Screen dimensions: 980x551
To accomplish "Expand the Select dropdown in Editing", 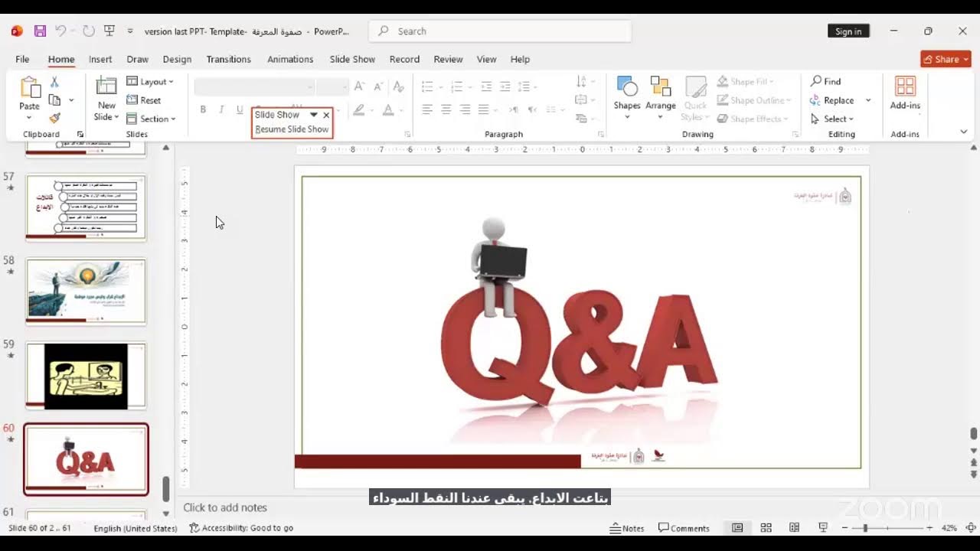I will (x=832, y=119).
